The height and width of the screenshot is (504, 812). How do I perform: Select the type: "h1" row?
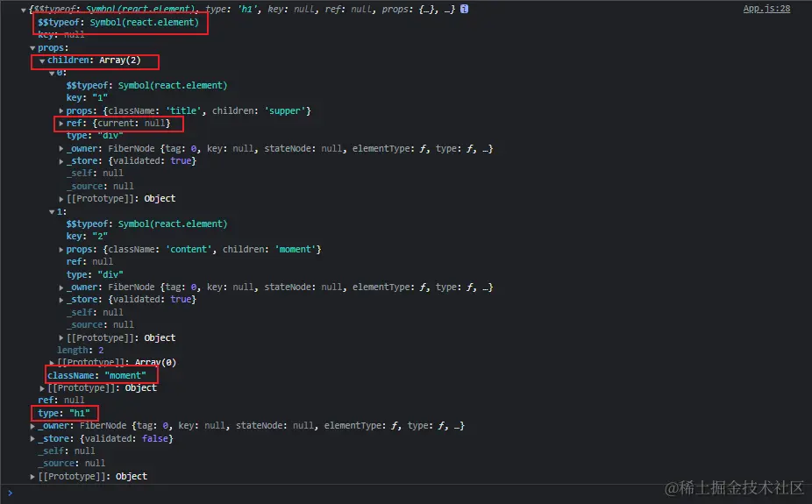click(64, 413)
